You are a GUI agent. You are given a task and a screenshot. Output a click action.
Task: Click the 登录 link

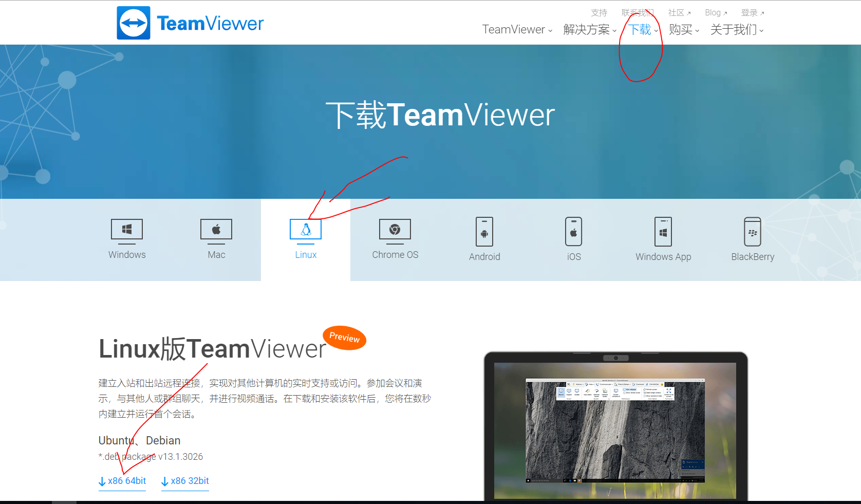pyautogui.click(x=753, y=13)
